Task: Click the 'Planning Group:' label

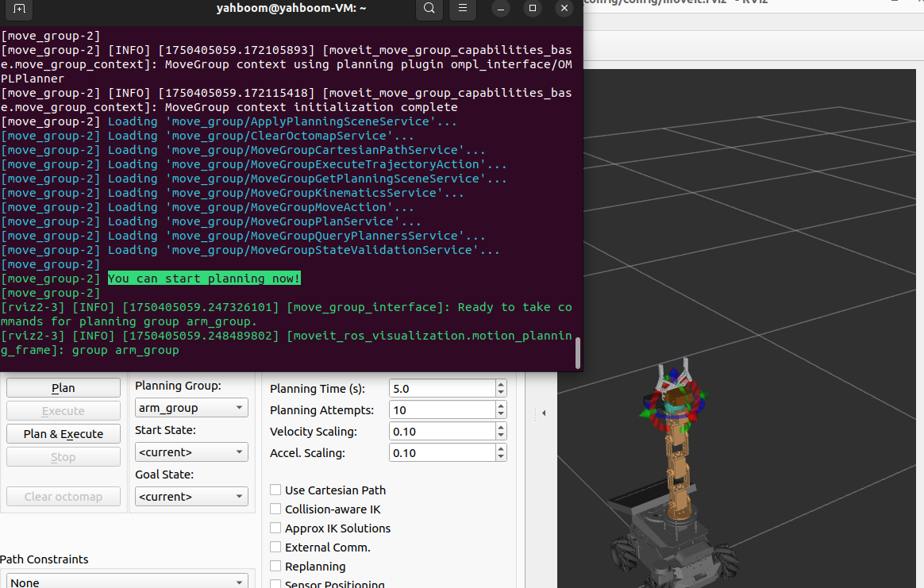Action: (x=178, y=386)
